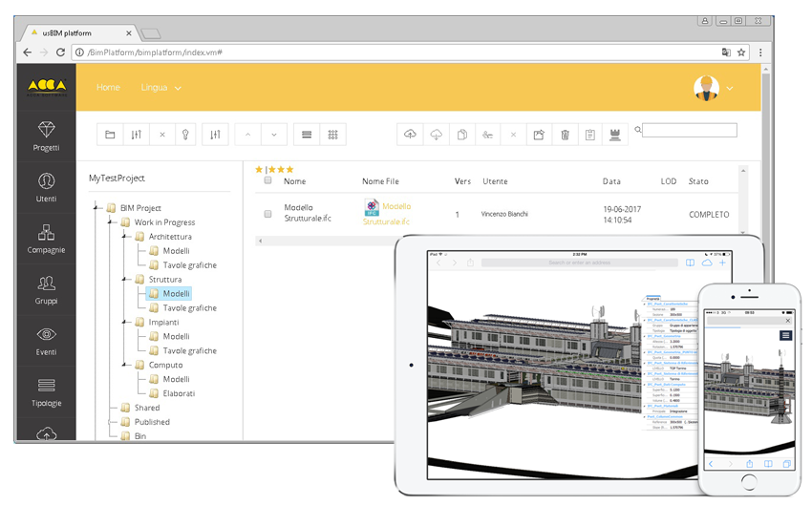Screen dimensions: 812x505
Task: Click the clipboard toolbar icon
Action: pos(589,135)
